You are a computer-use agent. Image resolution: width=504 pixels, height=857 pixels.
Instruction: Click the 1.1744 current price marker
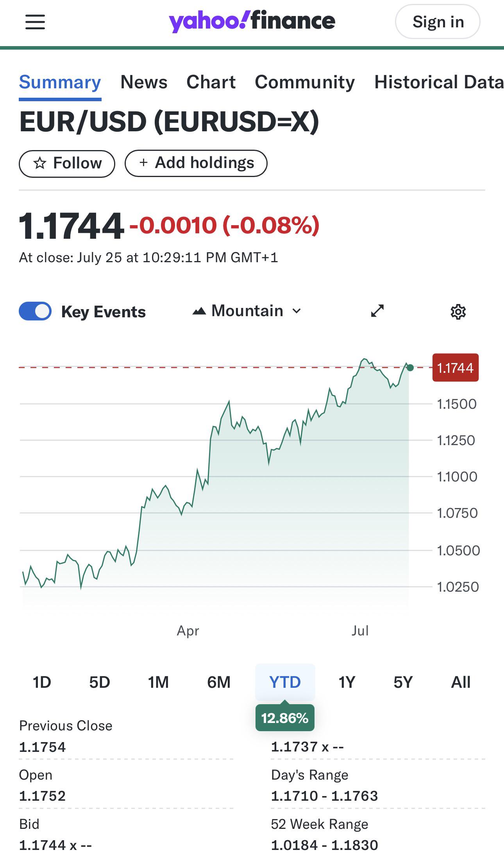(x=455, y=368)
